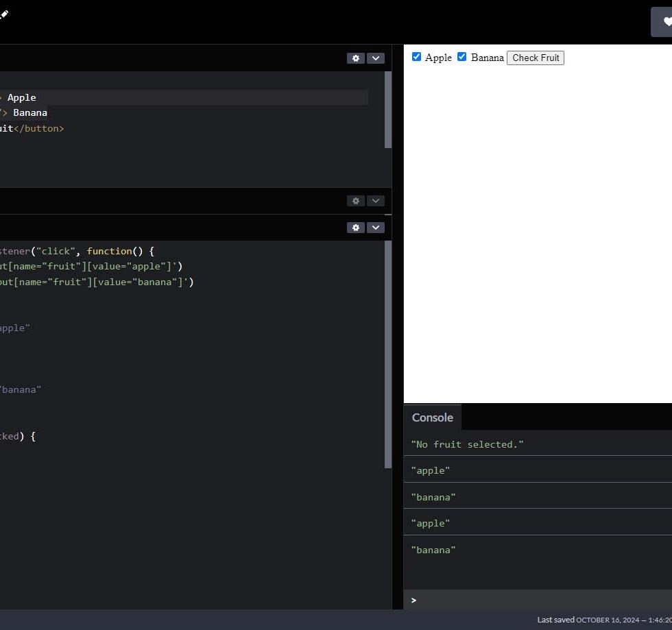
Task: Click the last "banana" console log entry
Action: pyautogui.click(x=433, y=550)
